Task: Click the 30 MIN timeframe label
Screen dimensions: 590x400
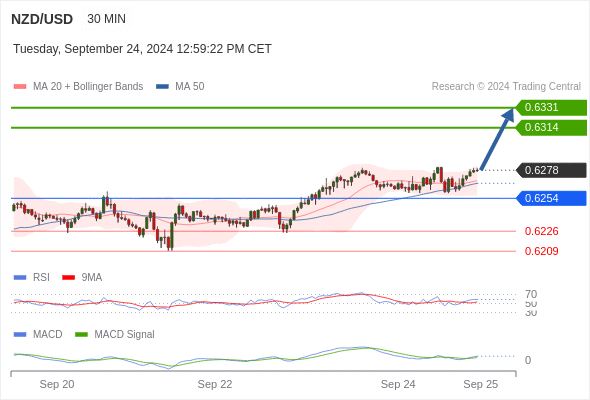Action: 106,19
